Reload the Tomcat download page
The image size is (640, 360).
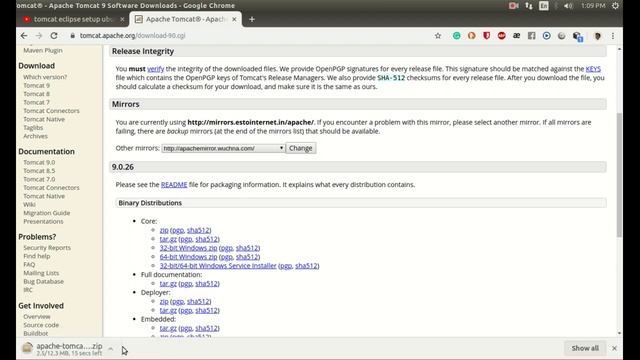point(54,36)
